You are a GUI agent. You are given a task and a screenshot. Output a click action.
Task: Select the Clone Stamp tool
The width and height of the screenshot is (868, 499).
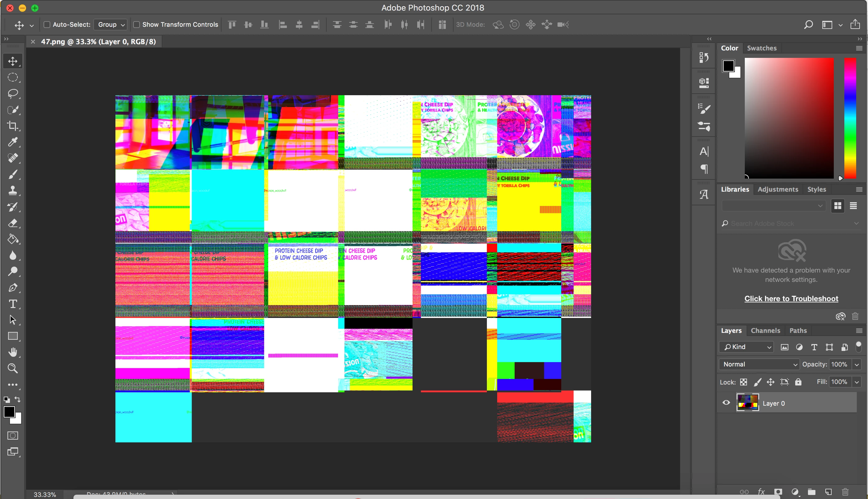tap(13, 191)
